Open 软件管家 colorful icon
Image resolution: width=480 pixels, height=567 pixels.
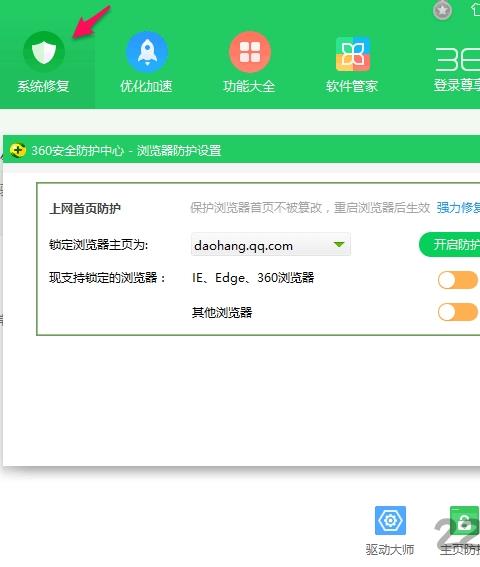353,54
